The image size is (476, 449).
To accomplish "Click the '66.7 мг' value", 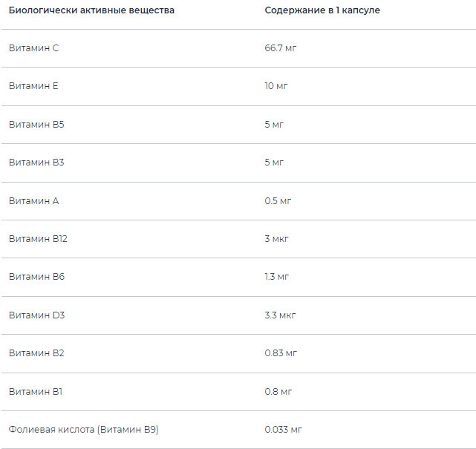I will [281, 47].
